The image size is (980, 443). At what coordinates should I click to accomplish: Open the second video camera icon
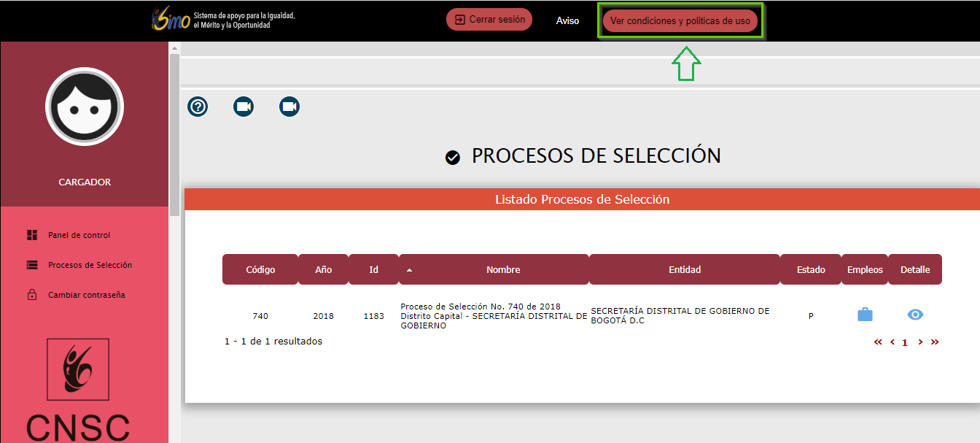click(289, 107)
